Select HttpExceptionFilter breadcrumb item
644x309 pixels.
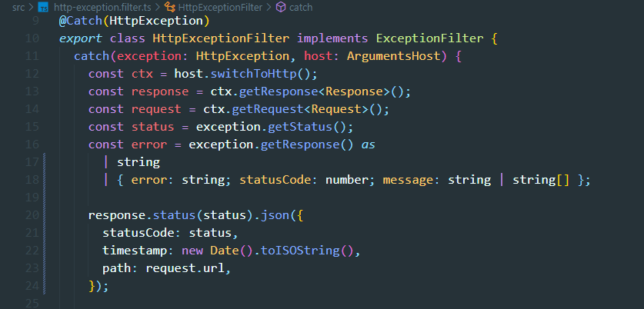(x=220, y=8)
